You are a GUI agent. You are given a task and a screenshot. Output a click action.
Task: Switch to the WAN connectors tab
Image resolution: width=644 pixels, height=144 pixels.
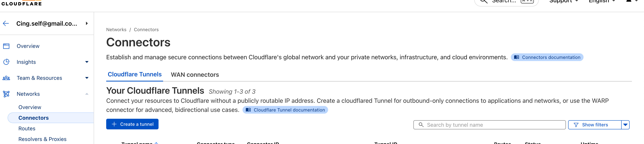[195, 75]
